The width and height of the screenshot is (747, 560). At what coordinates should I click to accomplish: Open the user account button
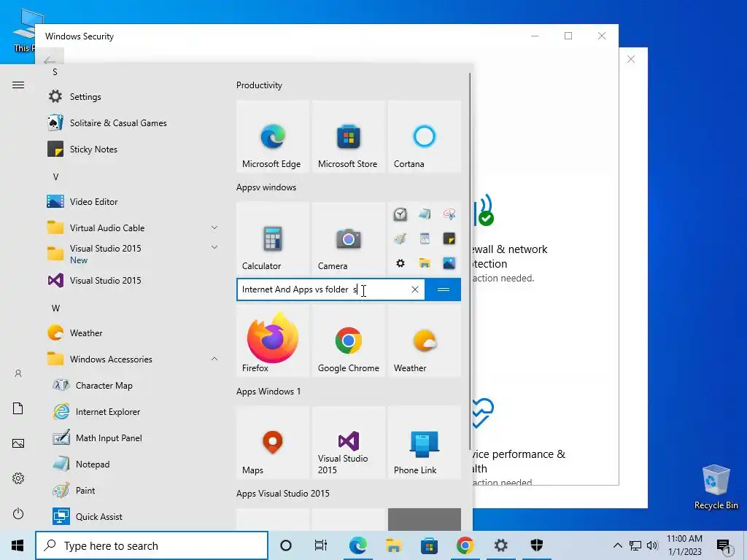coord(18,373)
